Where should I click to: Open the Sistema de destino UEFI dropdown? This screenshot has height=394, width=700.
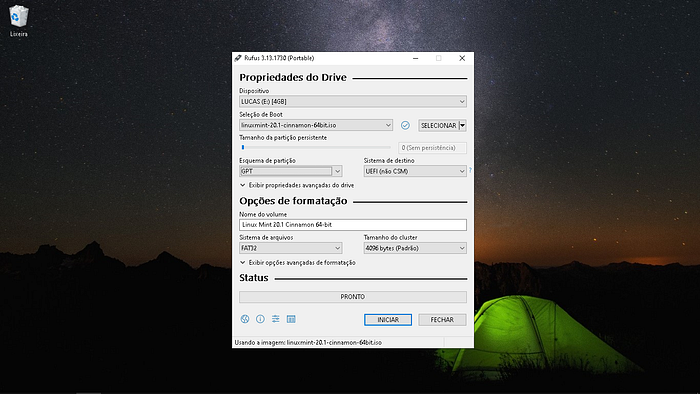(x=415, y=171)
